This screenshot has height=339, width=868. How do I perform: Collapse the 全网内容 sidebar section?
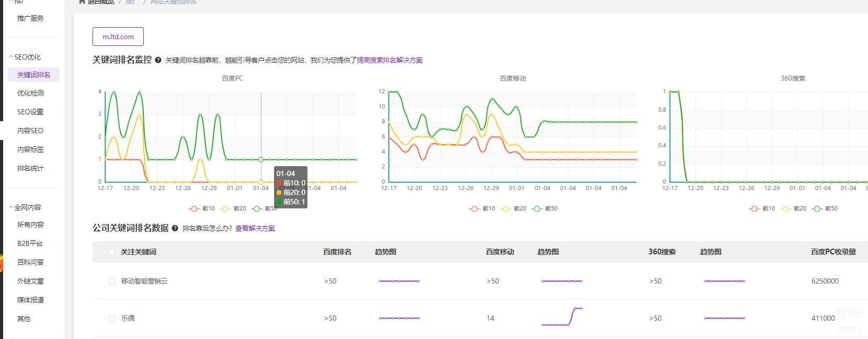point(12,207)
